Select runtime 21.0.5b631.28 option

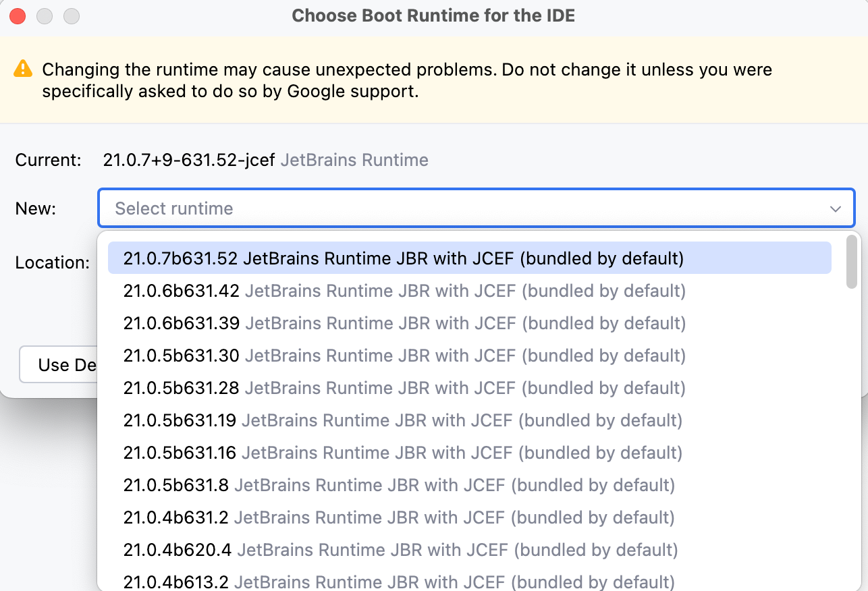tap(470, 388)
